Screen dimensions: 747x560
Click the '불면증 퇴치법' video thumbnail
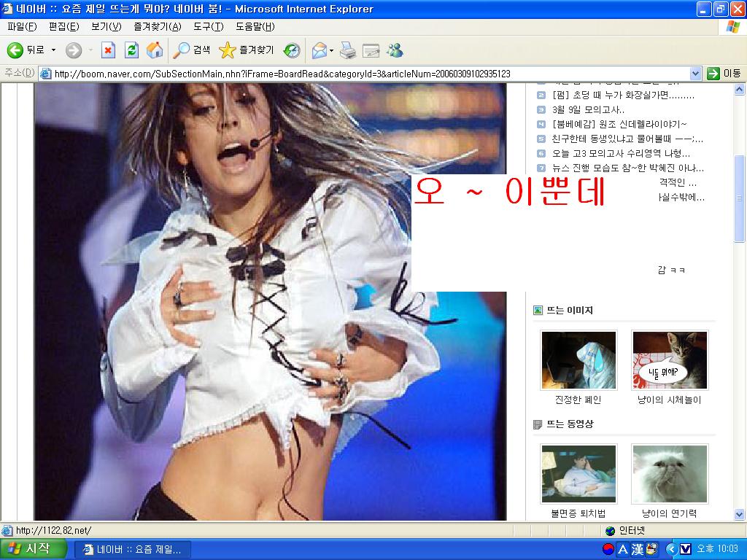click(x=578, y=474)
